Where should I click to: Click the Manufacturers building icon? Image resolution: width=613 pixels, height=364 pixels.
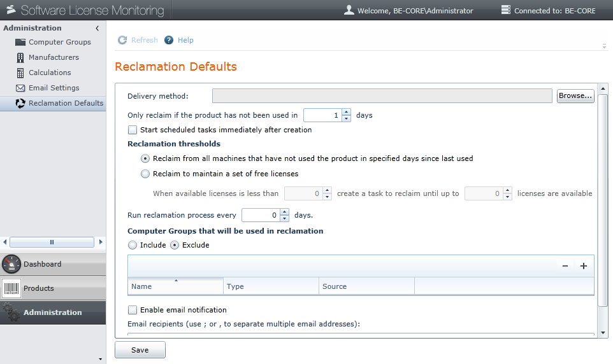20,57
